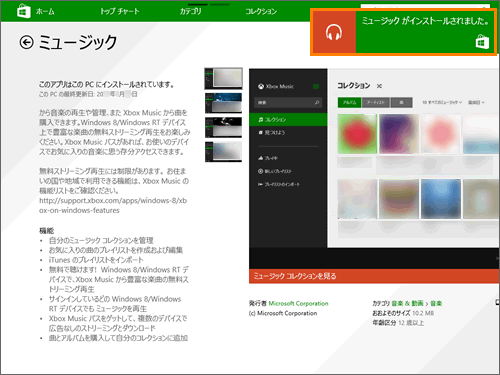Click プレイリストのインポート in the preview sidebar
The image size is (500, 375).
tap(279, 184)
